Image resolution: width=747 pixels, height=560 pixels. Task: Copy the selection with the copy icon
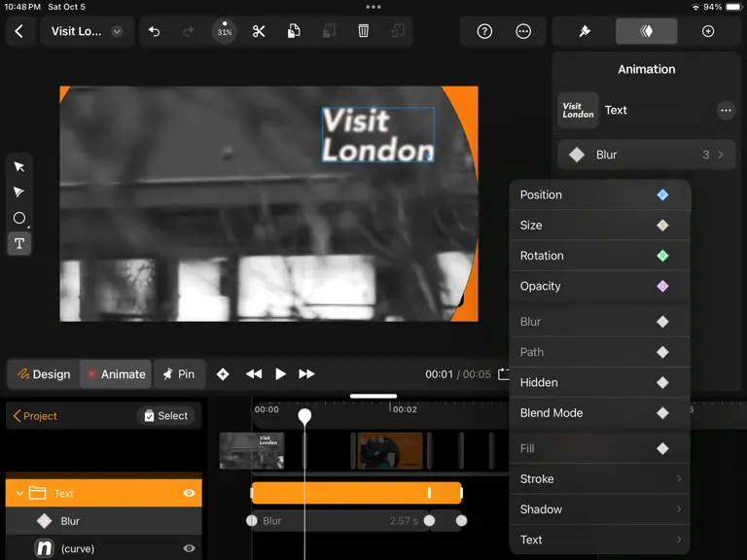pyautogui.click(x=294, y=31)
